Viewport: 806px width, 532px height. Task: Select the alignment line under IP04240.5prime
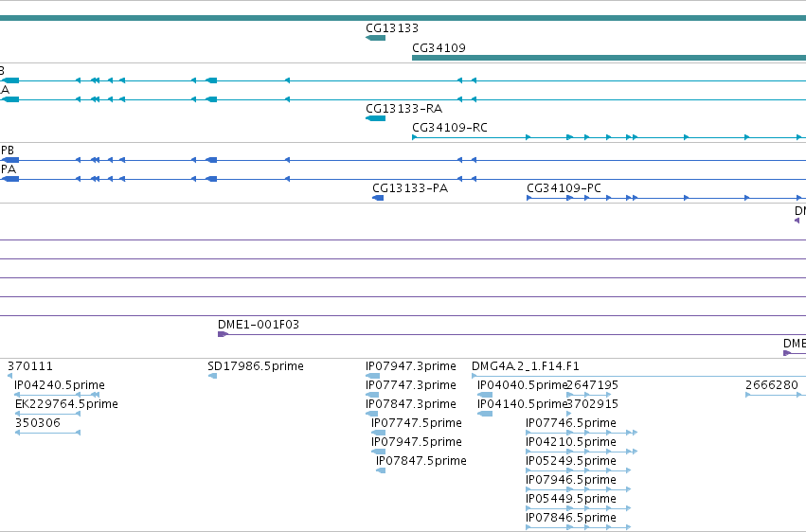(57, 395)
